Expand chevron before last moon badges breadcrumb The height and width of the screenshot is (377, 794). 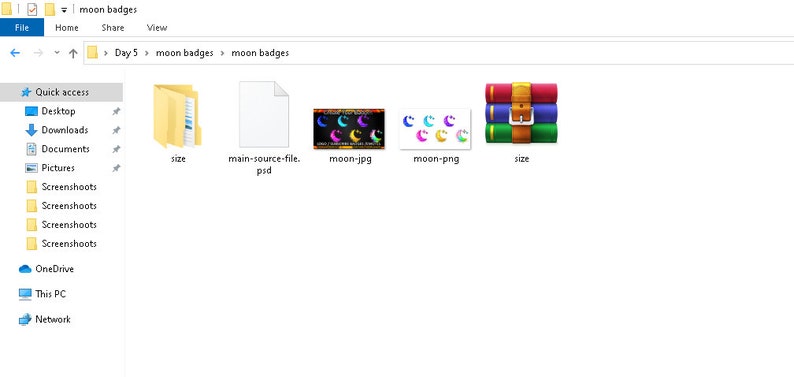coord(222,53)
